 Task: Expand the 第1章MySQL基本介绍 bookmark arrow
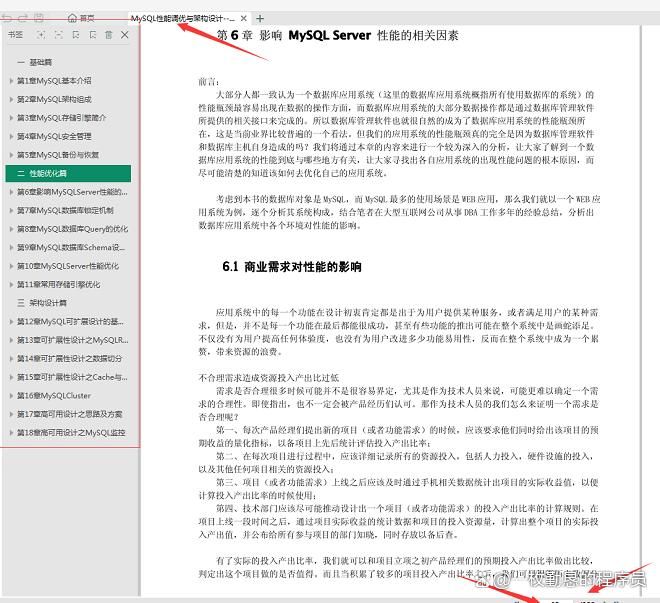11,81
